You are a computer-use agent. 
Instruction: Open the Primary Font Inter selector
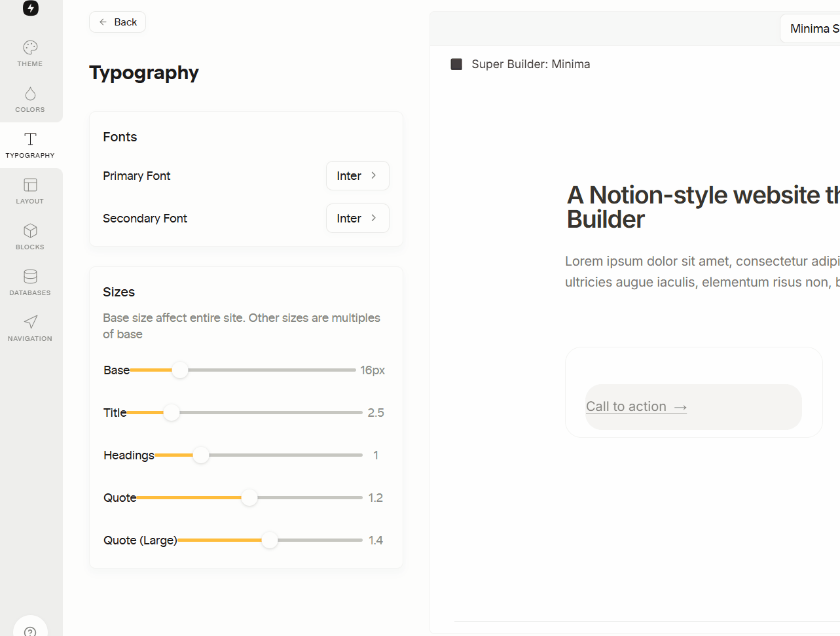[x=357, y=176]
